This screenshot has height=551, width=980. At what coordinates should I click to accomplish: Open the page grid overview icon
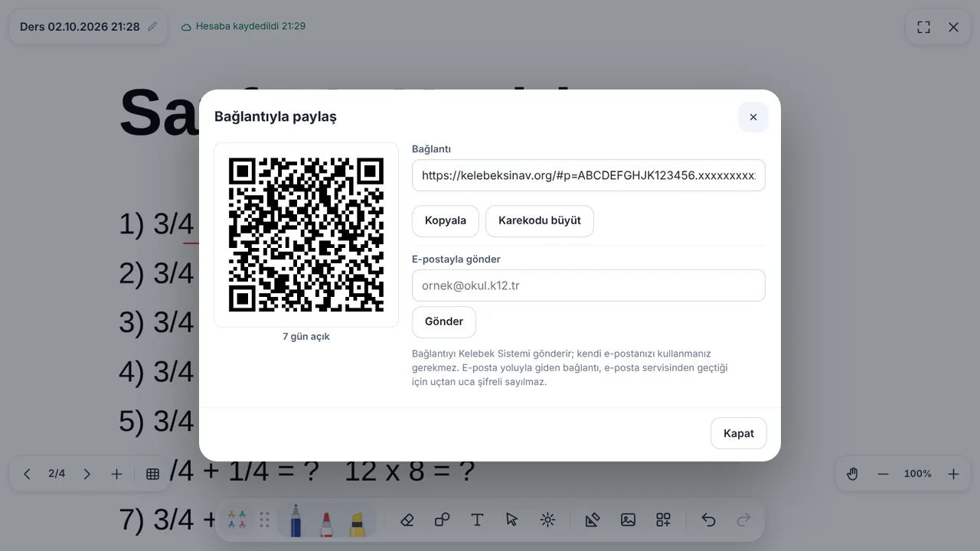tap(152, 474)
